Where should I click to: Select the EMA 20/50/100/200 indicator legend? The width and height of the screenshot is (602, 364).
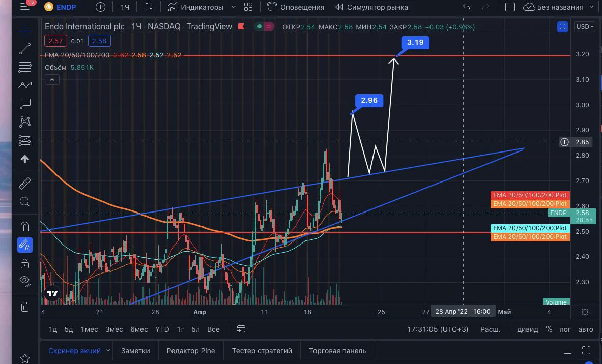pos(77,55)
